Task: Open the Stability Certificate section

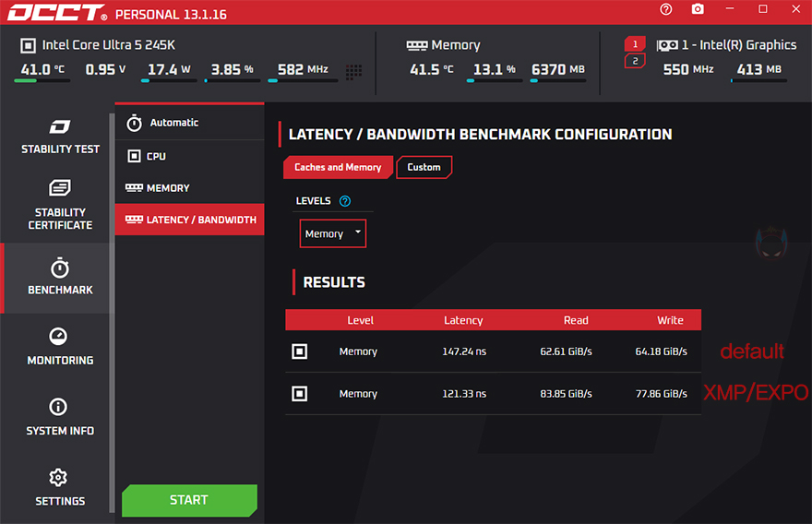Action: (x=60, y=205)
